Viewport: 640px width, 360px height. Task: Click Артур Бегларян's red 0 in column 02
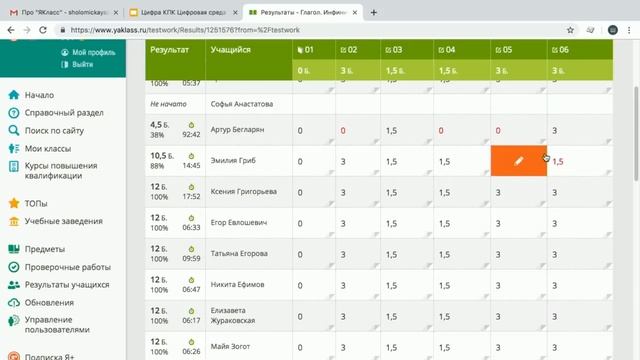(x=343, y=131)
